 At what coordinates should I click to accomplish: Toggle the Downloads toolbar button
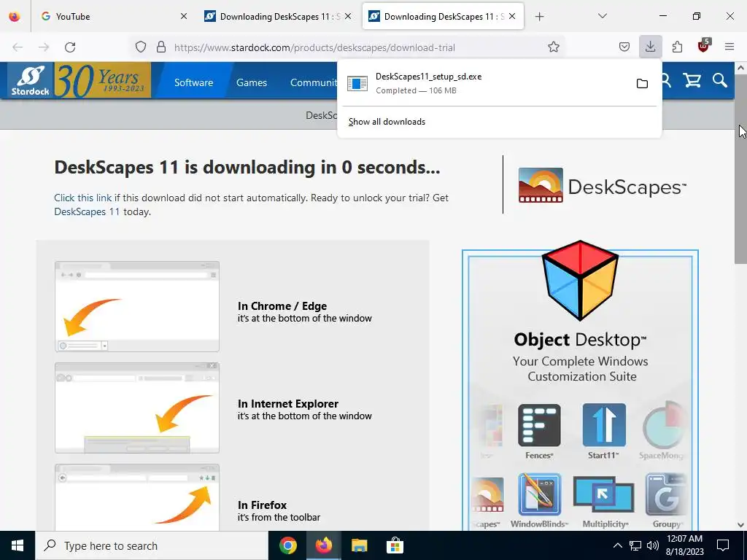click(650, 47)
